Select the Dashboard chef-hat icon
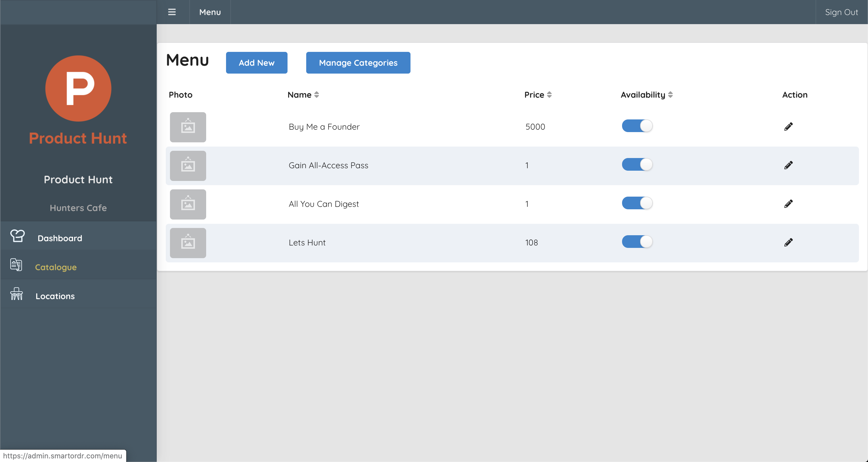 [x=17, y=236]
